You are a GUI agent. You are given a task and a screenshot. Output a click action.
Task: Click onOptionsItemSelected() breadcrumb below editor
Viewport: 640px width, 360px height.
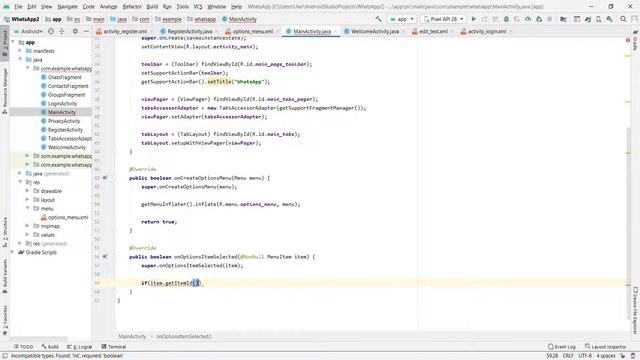point(184,336)
